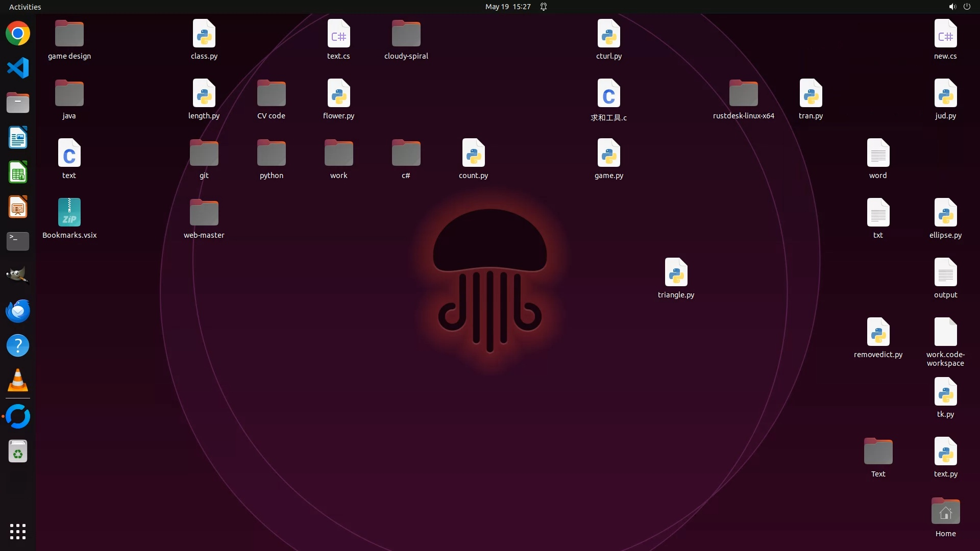Open Thunderbird mail from the dock
Screen dimensions: 980x551
click(x=18, y=311)
